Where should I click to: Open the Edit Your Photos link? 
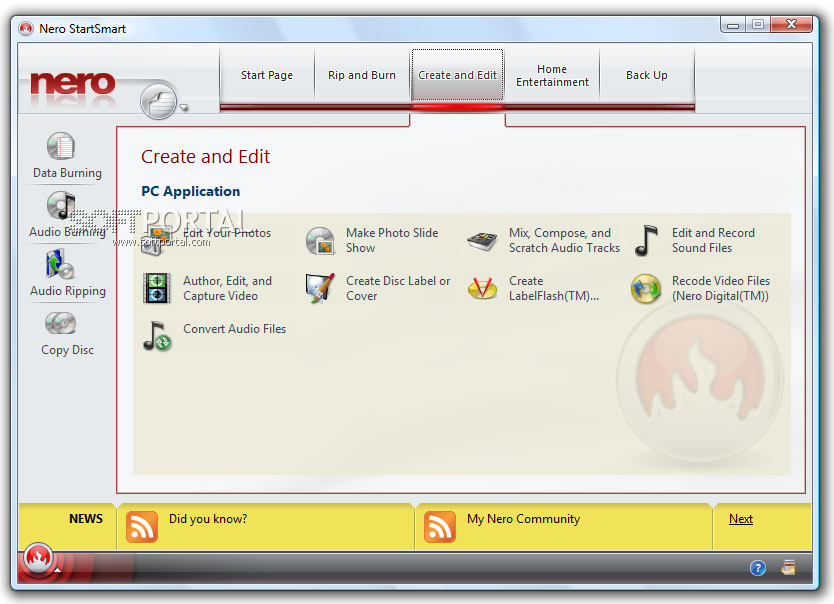point(227,233)
